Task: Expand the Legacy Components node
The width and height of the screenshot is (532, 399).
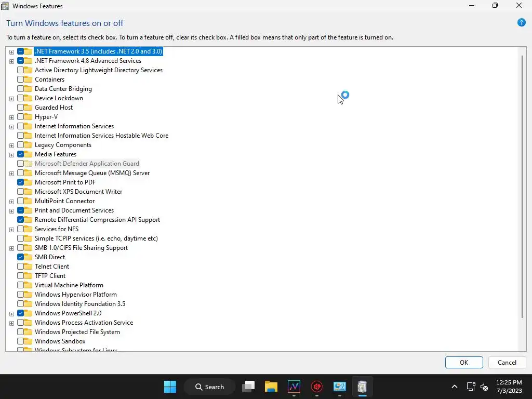Action: [11, 145]
